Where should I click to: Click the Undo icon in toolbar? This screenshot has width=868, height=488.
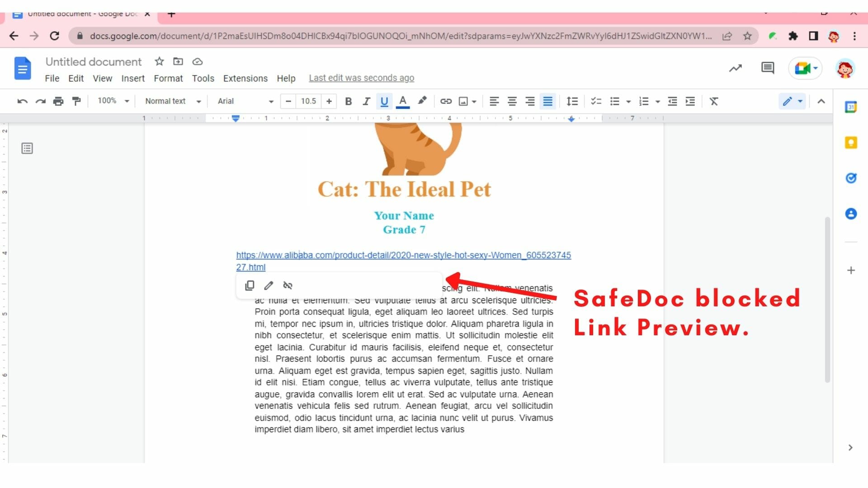tap(22, 101)
